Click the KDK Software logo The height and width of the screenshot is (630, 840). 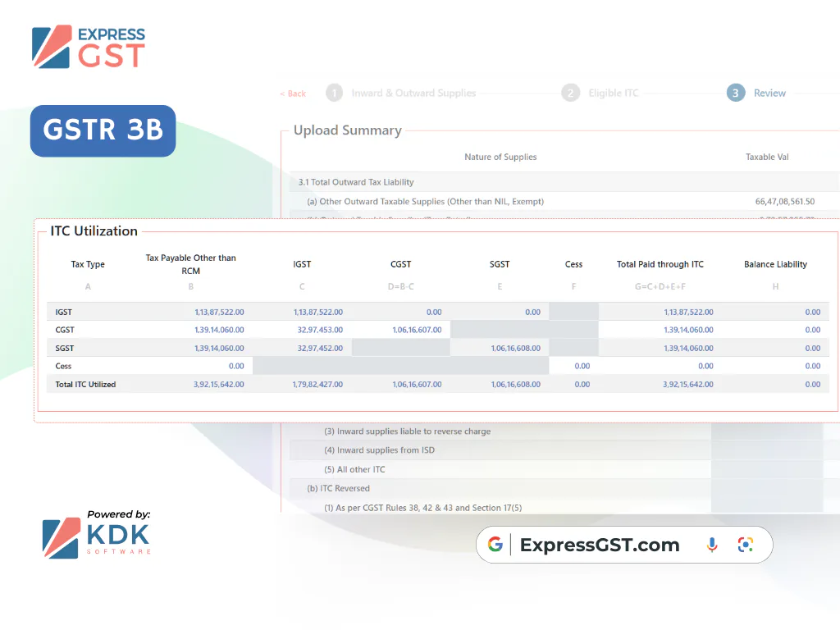pos(97,535)
